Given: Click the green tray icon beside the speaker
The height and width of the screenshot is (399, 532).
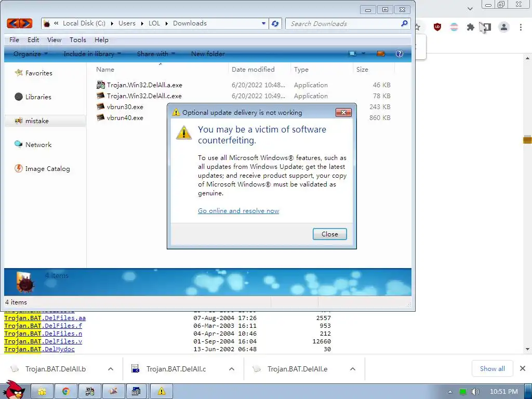Looking at the screenshot, I should pyautogui.click(x=463, y=392).
